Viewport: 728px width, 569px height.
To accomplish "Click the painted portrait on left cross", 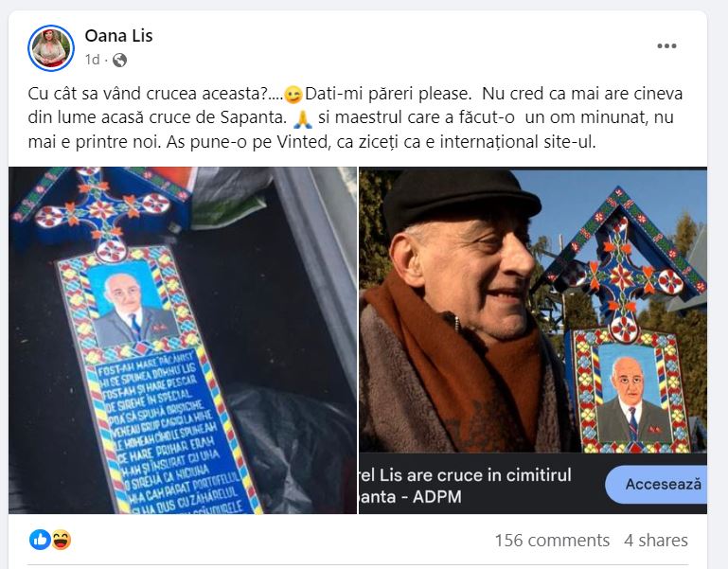I will (133, 305).
